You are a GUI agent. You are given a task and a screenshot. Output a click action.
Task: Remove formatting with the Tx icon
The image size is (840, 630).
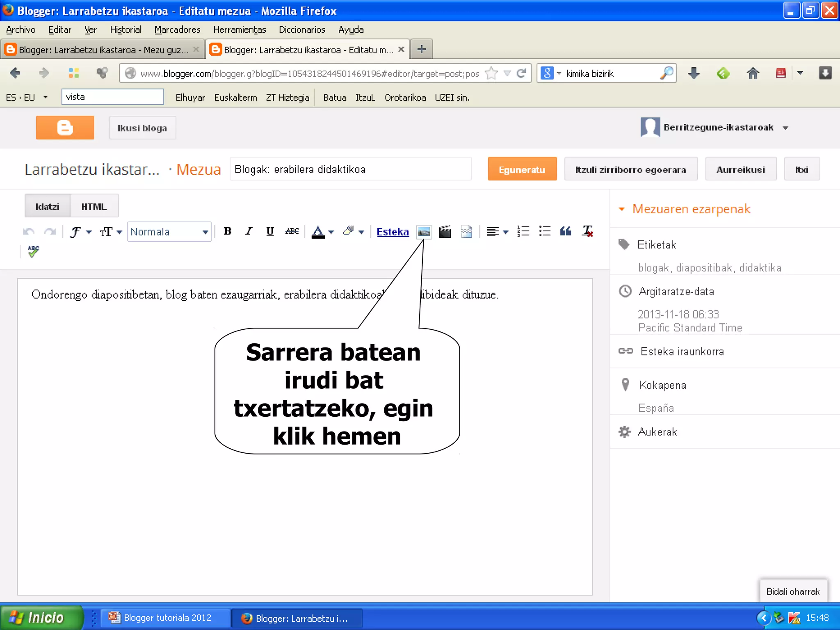point(587,231)
